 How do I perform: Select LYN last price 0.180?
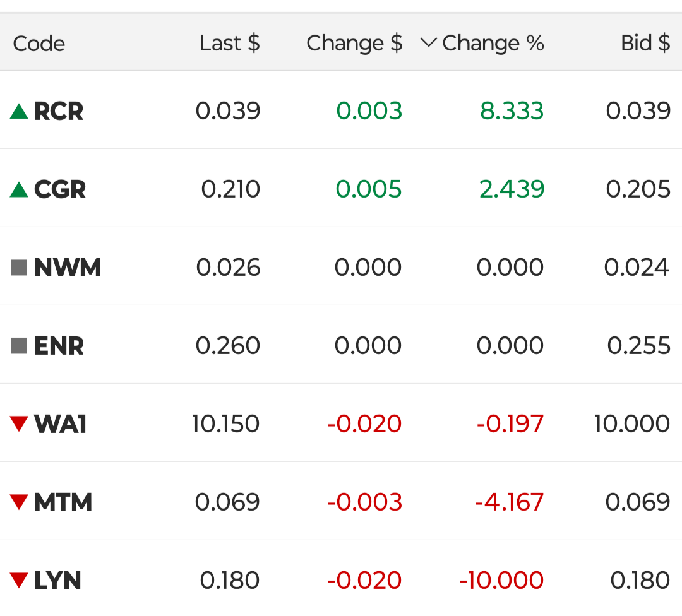pos(230,581)
